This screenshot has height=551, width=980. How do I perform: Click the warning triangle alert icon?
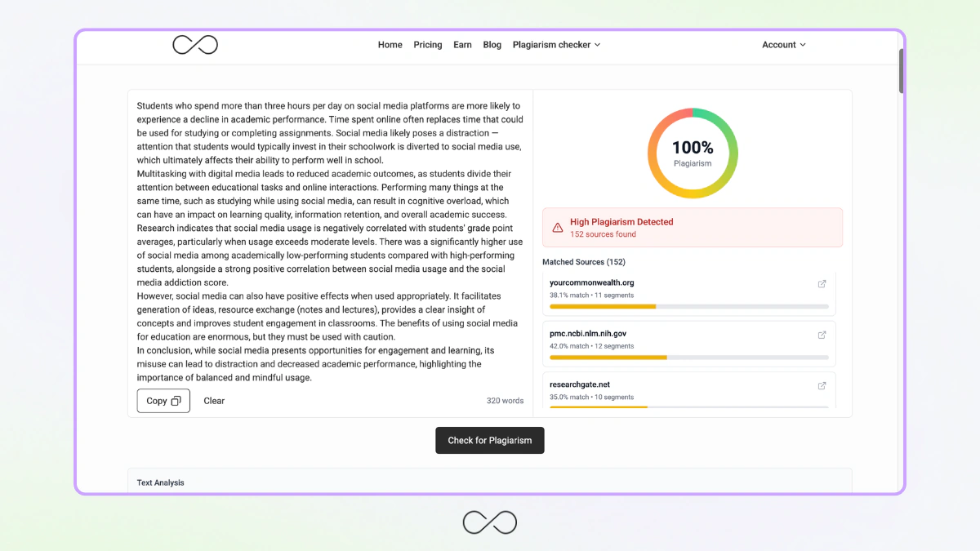[558, 228]
